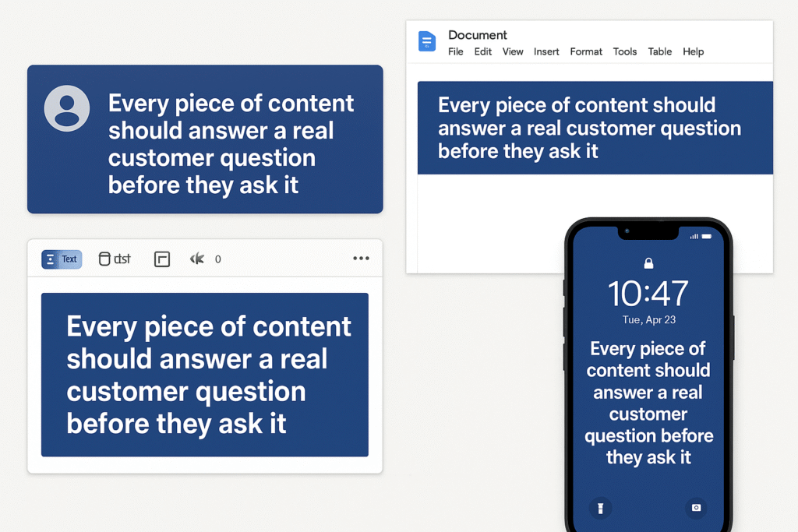Viewport: 798px width, 532px height.
Task: Select the Text tool in toolbar
Action: pyautogui.click(x=62, y=259)
